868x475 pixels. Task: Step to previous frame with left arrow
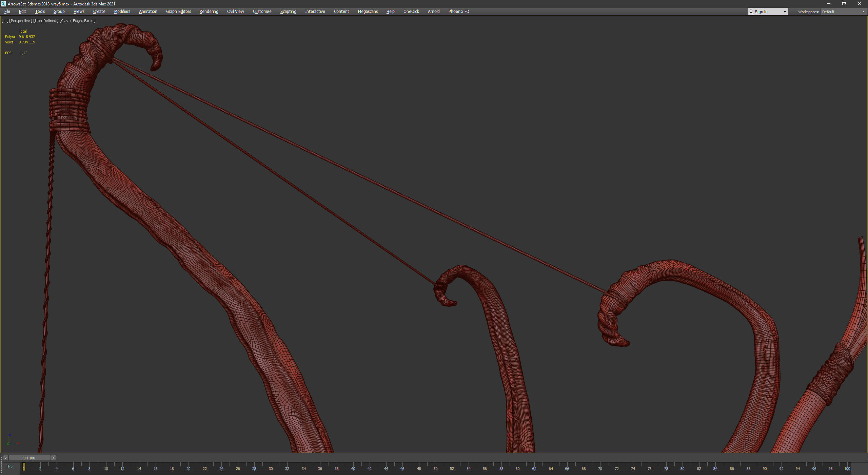pos(5,458)
